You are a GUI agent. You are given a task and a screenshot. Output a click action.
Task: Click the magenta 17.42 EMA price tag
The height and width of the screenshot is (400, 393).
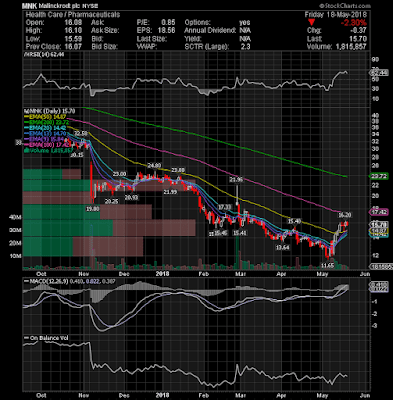tap(379, 212)
